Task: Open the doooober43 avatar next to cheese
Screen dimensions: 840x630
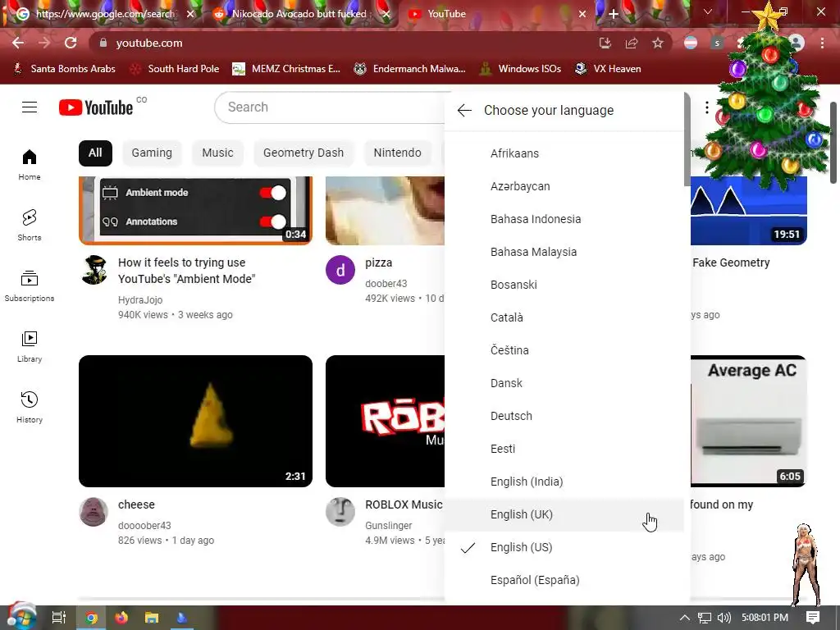Action: coord(94,512)
